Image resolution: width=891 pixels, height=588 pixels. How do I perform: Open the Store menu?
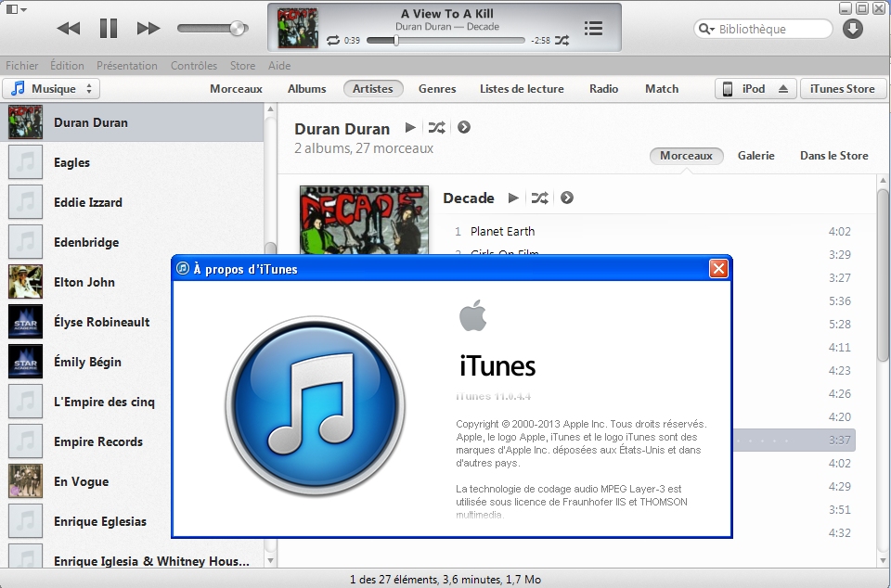point(242,65)
